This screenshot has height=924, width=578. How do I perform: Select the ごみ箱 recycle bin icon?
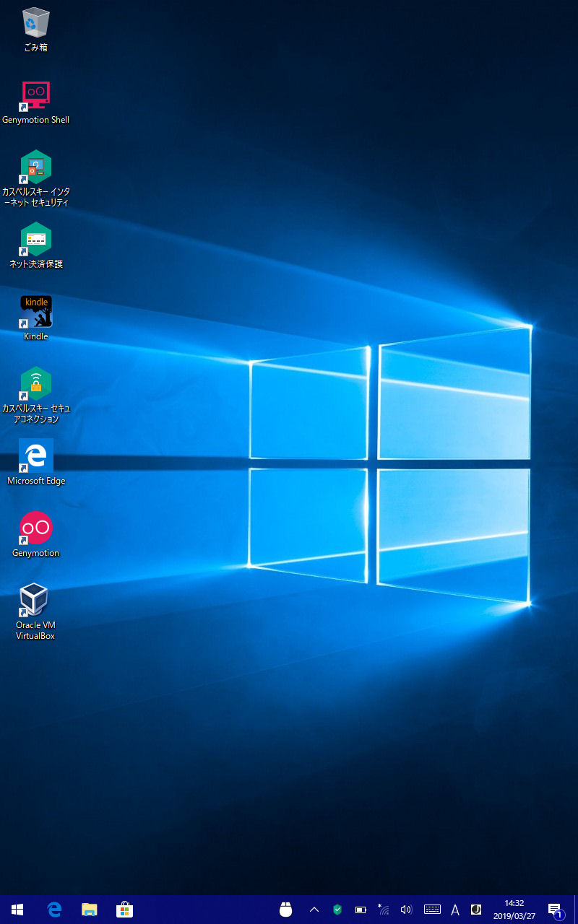[36, 30]
